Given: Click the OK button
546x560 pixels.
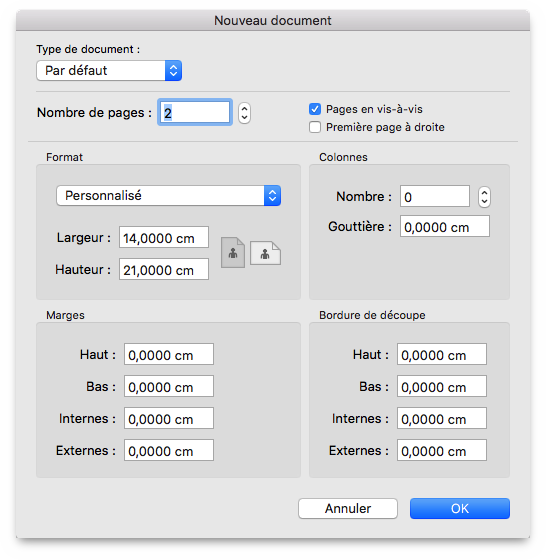Looking at the screenshot, I should click(x=460, y=508).
